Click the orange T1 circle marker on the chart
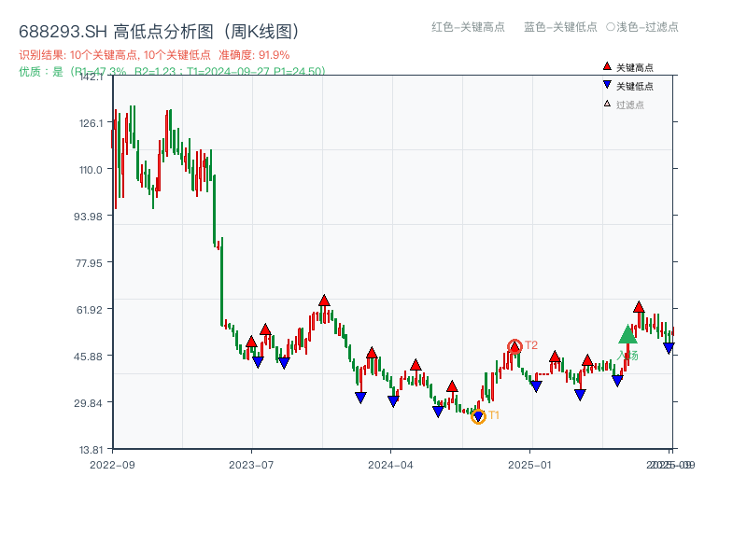 point(478,415)
